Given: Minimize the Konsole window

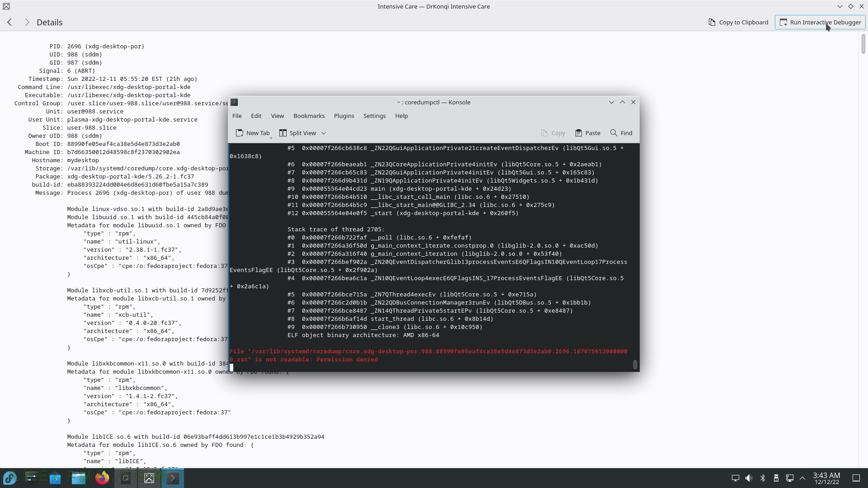Looking at the screenshot, I should [x=612, y=102].
